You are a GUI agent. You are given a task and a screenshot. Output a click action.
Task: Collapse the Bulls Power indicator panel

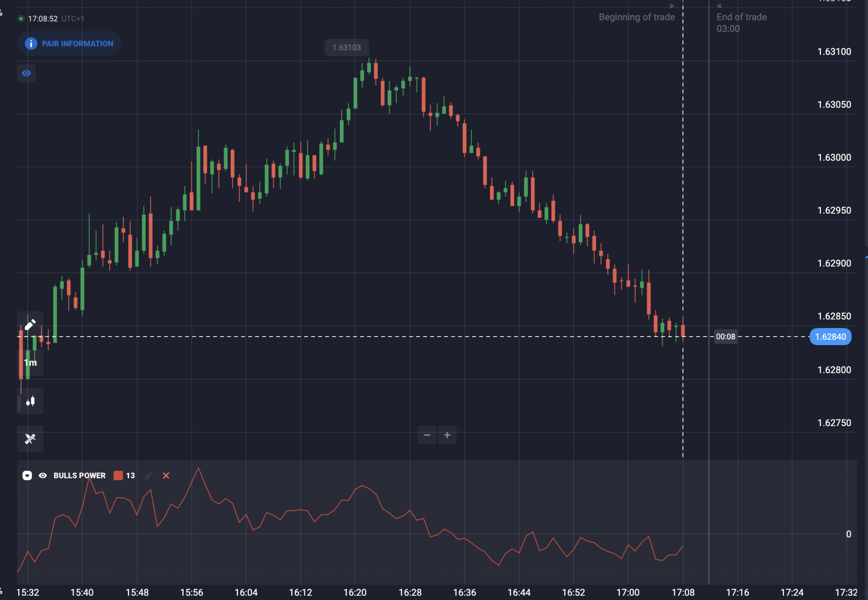coord(27,475)
